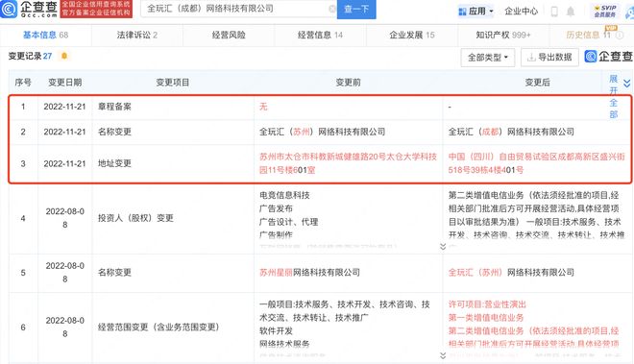Image resolution: width=634 pixels, height=364 pixels.
Task: Click the 变更前 column header
Action: pos(348,83)
